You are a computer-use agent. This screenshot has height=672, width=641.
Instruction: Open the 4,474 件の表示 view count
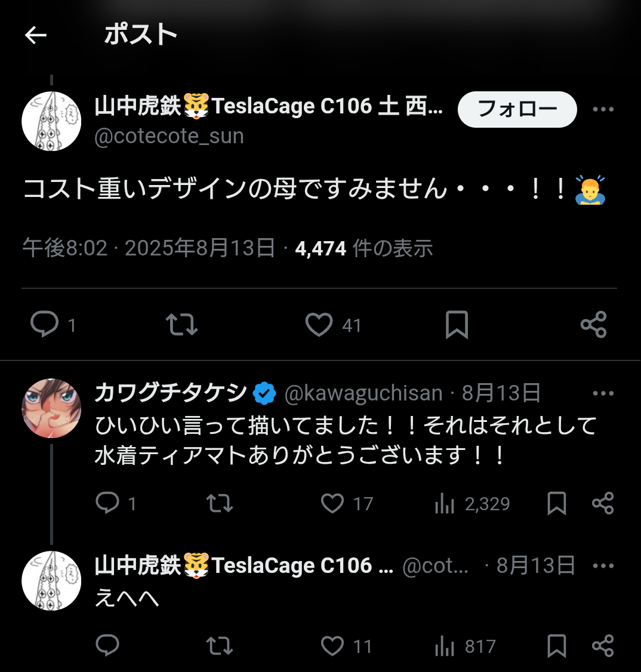coord(363,248)
